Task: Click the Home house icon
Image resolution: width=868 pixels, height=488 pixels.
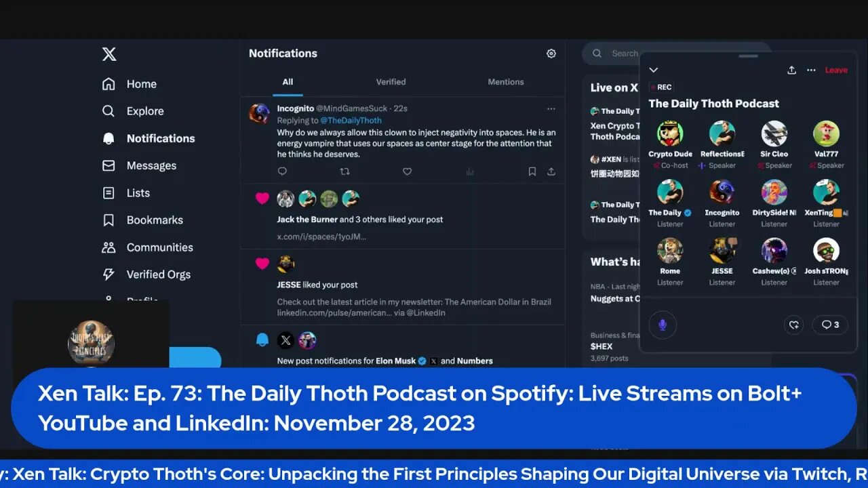Action: pos(108,84)
